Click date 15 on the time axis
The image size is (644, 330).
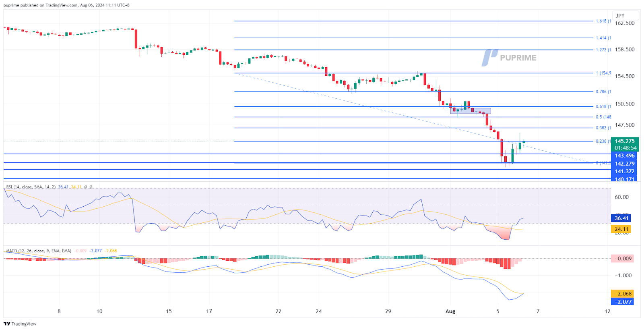[x=169, y=311]
